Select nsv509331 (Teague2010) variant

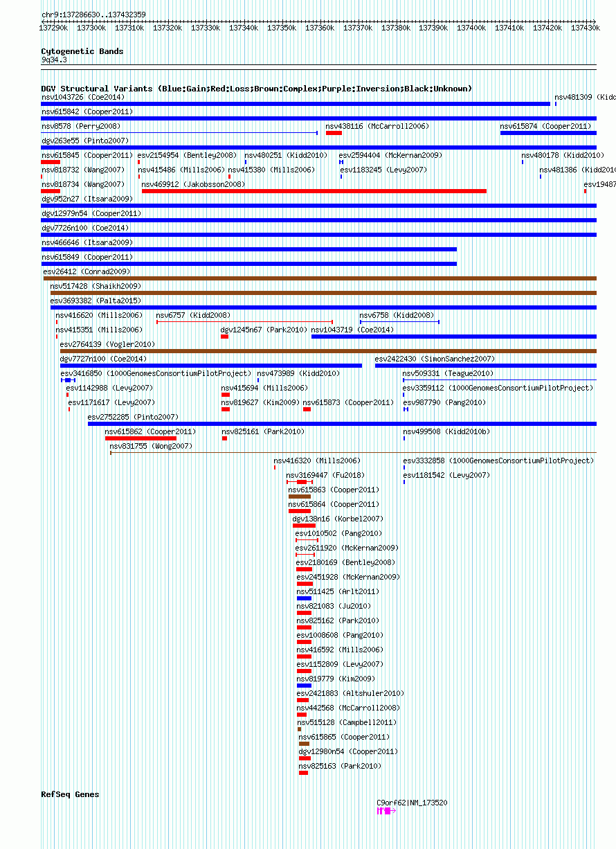click(448, 373)
